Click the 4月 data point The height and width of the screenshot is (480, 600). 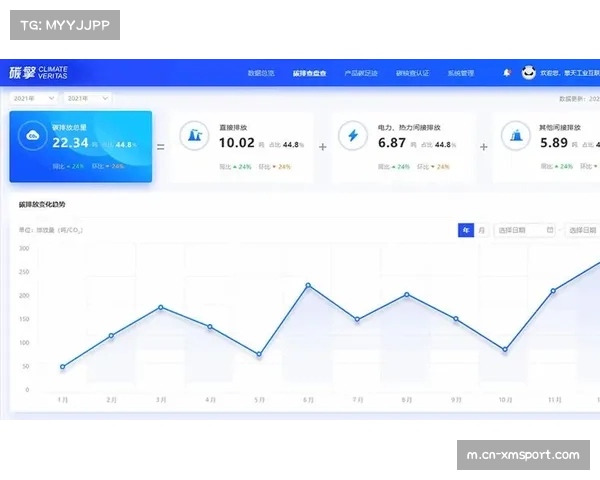click(210, 327)
